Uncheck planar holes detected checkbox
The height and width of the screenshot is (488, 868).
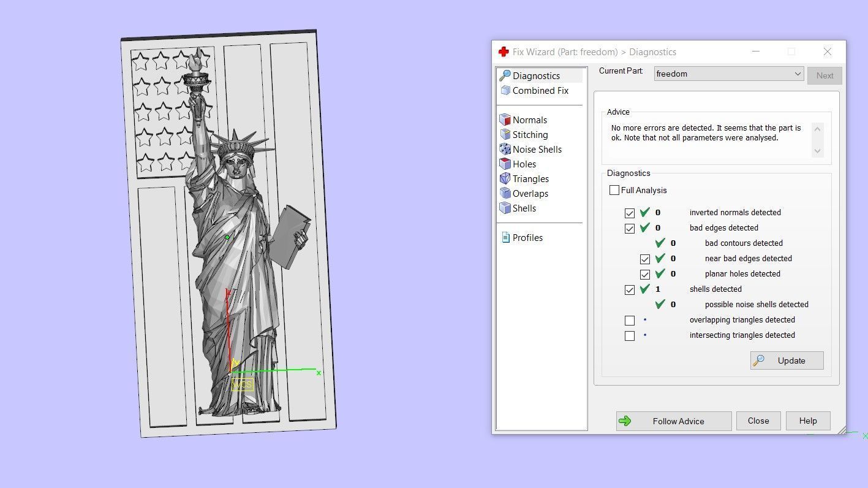[x=645, y=274]
